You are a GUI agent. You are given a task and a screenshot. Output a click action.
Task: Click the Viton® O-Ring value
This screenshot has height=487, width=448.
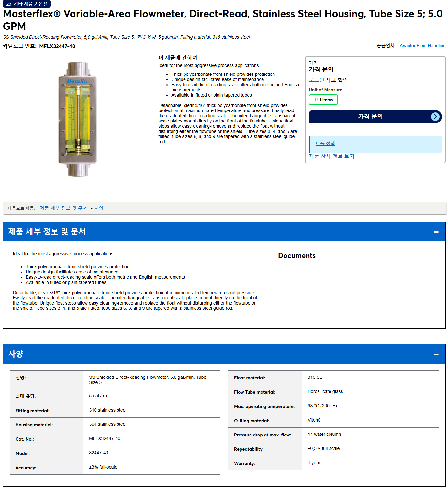314,420
